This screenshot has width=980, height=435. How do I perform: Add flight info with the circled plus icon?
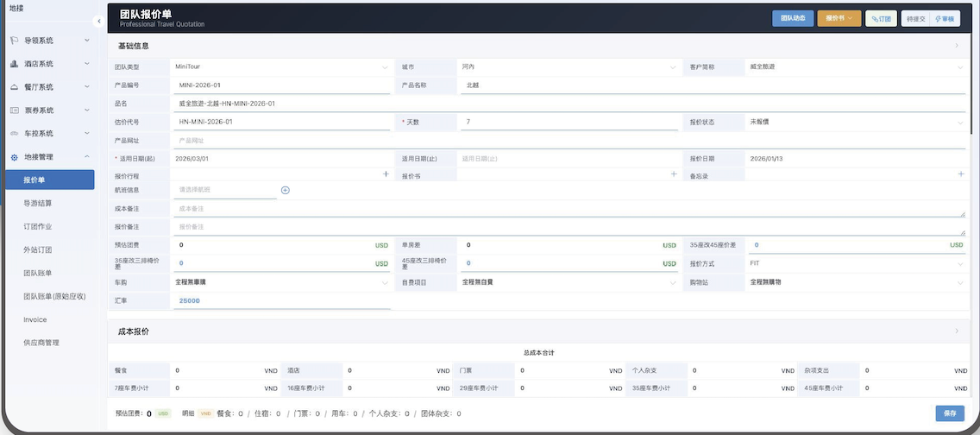click(286, 190)
